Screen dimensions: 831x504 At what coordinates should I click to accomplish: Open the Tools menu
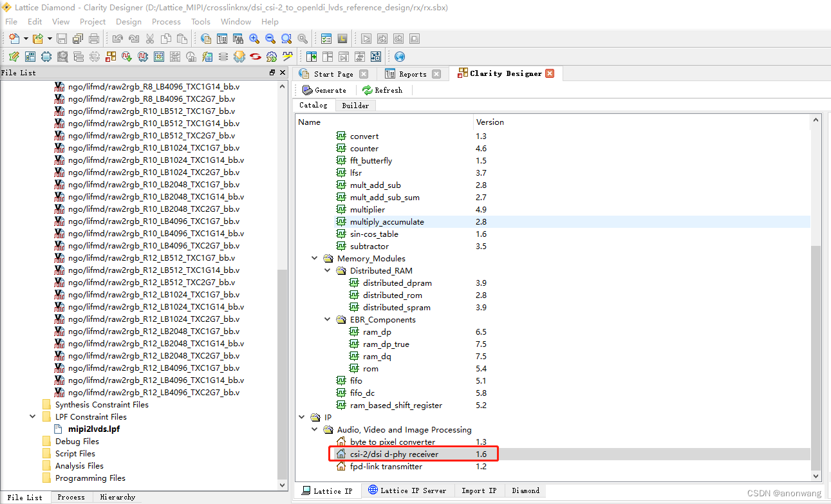[201, 21]
